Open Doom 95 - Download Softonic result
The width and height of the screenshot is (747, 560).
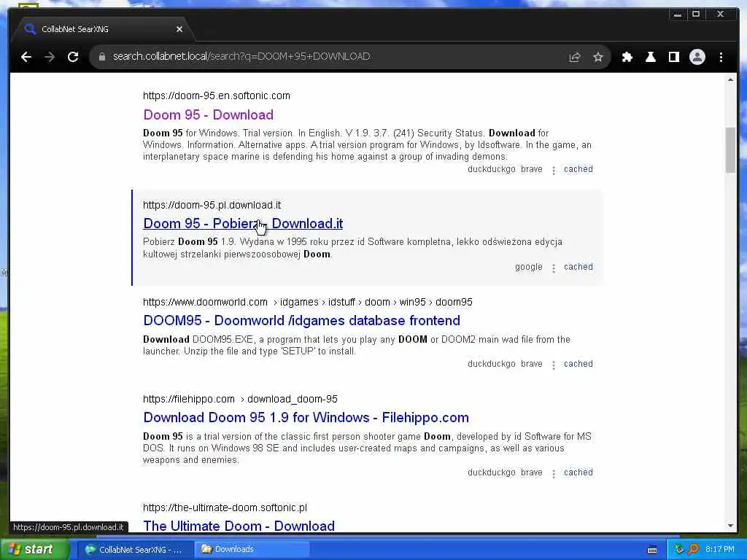[x=208, y=114]
